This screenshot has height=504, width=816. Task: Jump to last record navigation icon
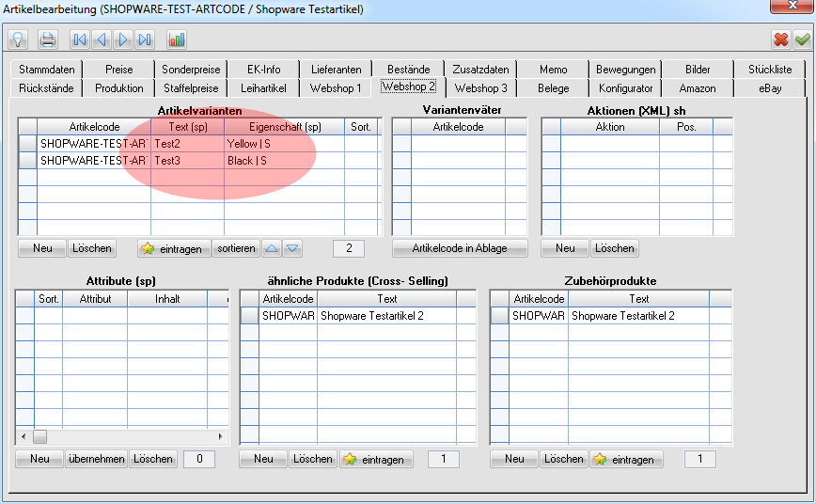point(145,39)
